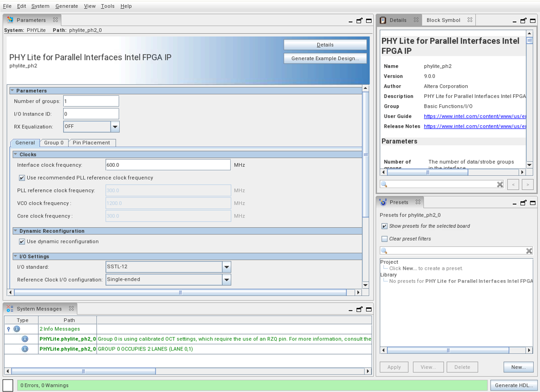The image size is (540, 392).
Task: Click info icon on calibrated OCT message row
Action: (25, 339)
